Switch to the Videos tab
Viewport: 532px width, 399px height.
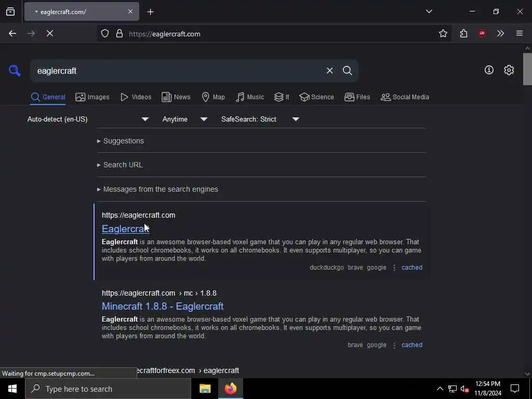136,97
